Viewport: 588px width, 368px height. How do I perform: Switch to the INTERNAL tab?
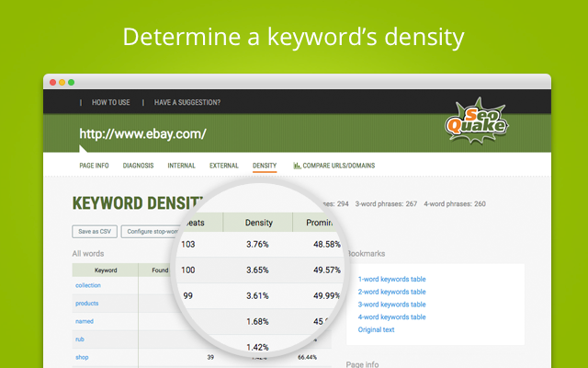182,166
